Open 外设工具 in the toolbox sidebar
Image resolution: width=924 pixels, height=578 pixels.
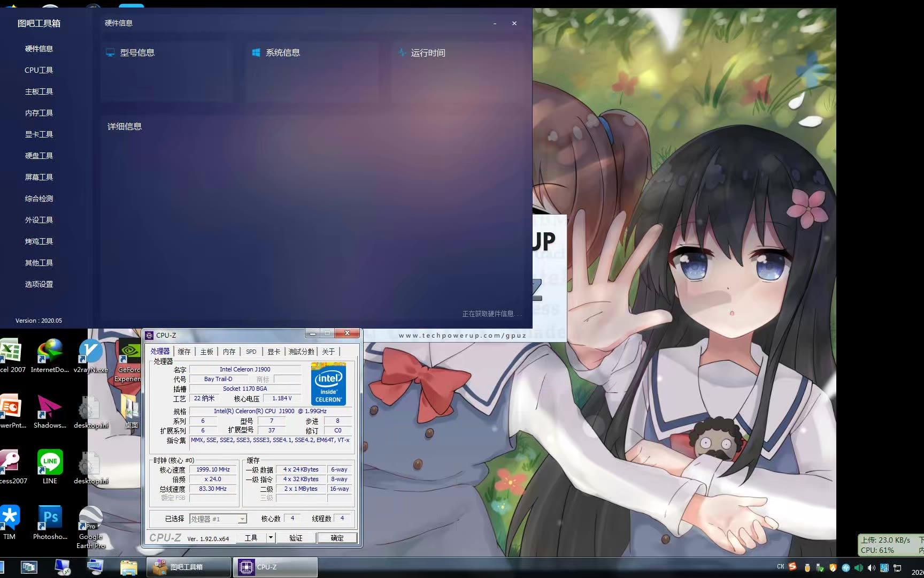39,220
